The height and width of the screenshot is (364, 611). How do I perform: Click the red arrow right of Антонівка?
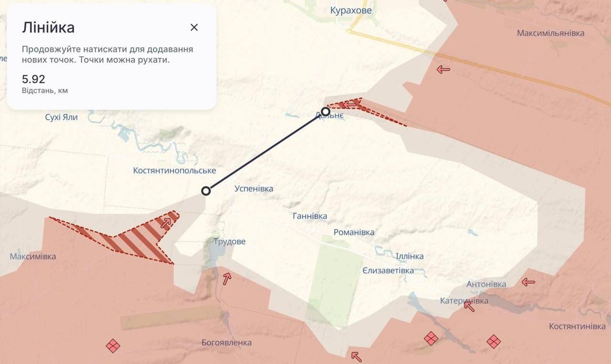pos(528,282)
